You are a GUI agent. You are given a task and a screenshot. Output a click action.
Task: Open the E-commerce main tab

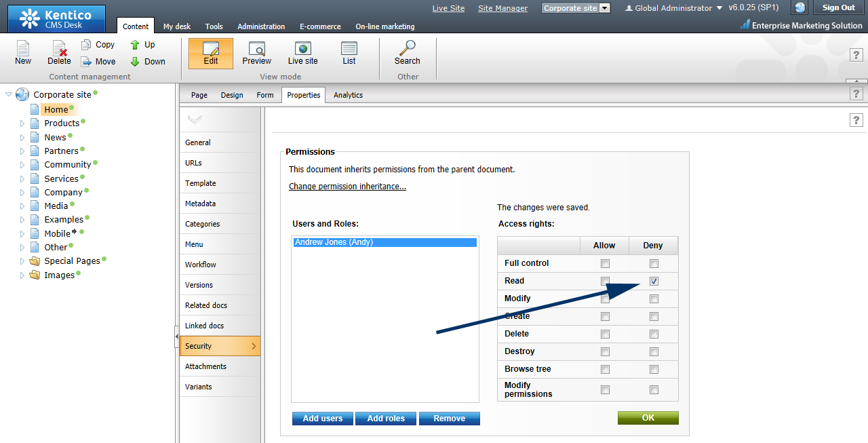click(320, 26)
